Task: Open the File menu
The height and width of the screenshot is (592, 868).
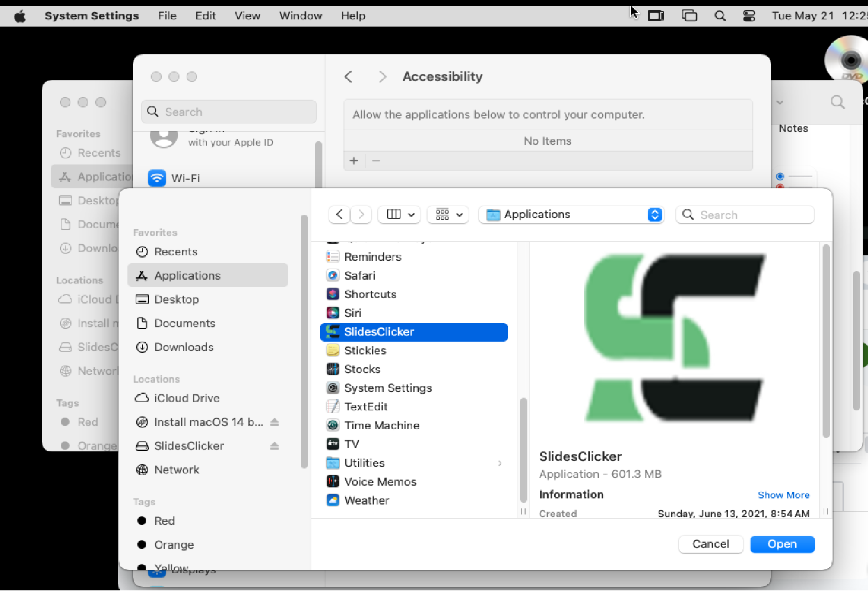Action: (x=167, y=16)
